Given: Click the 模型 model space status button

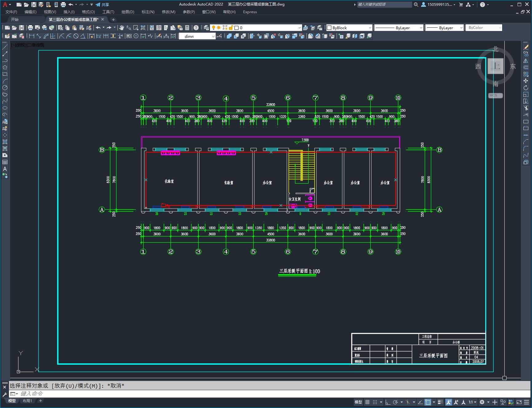Looking at the screenshot, I should click(x=358, y=402).
